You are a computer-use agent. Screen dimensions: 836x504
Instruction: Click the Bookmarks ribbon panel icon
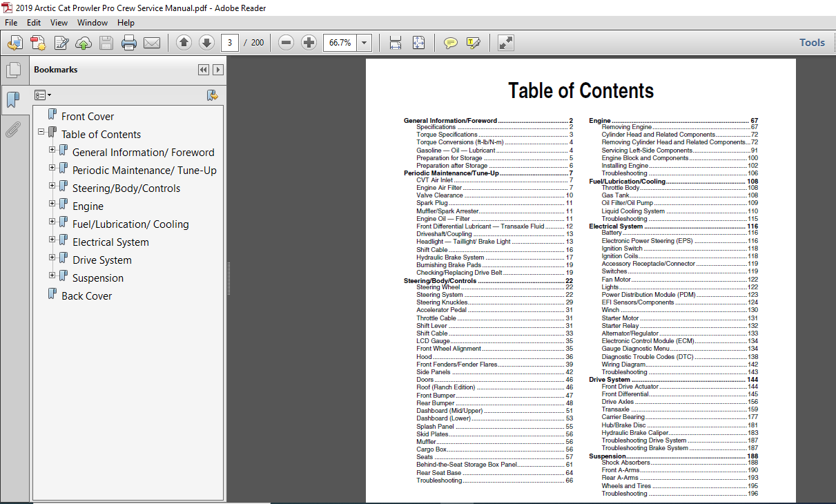pos(12,100)
